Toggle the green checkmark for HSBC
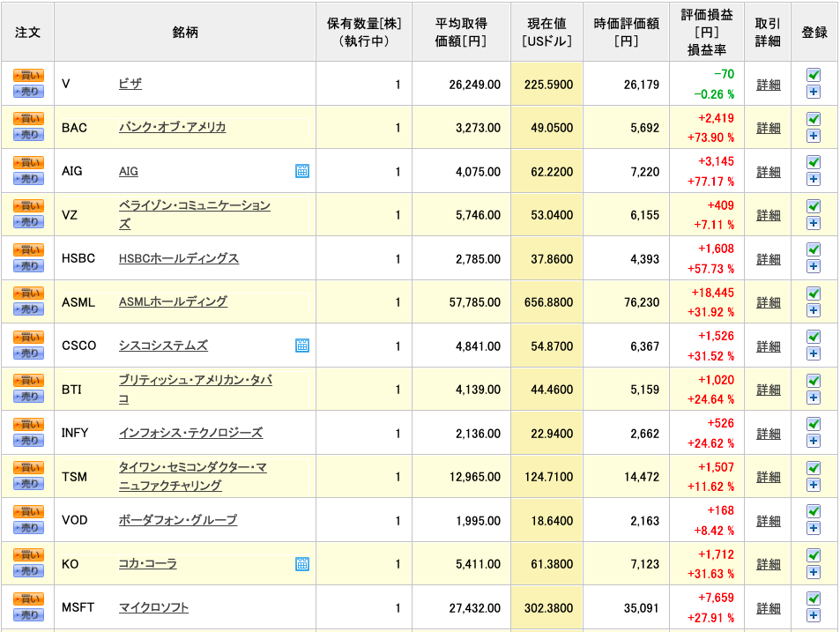840x632 pixels. [x=814, y=249]
